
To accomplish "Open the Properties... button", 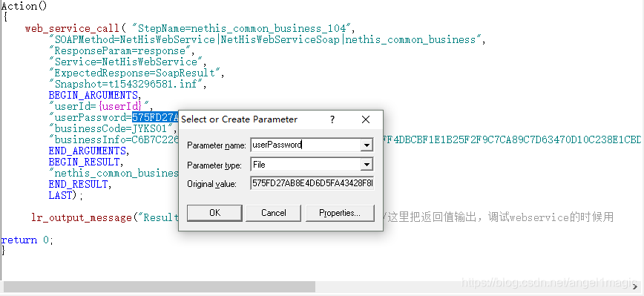I will [340, 213].
